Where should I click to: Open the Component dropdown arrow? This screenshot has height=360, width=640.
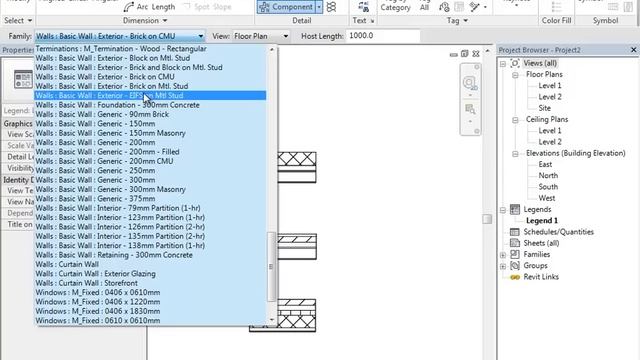(319, 7)
